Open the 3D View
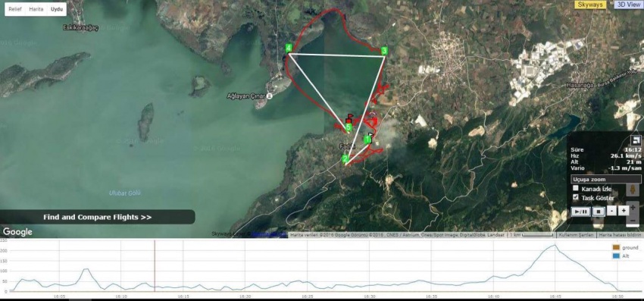This screenshot has width=644, height=301. coord(628,5)
